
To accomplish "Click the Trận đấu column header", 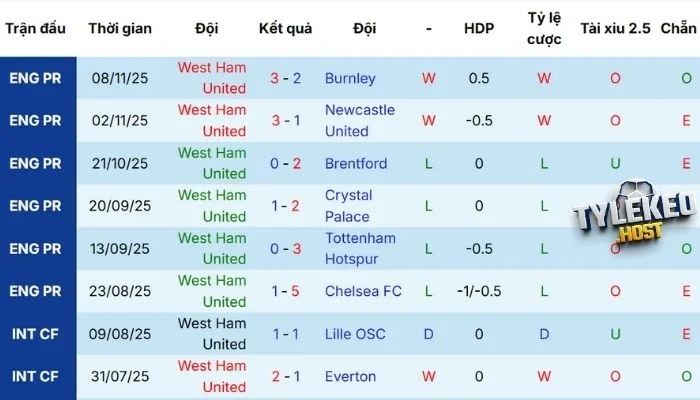I will click(37, 28).
